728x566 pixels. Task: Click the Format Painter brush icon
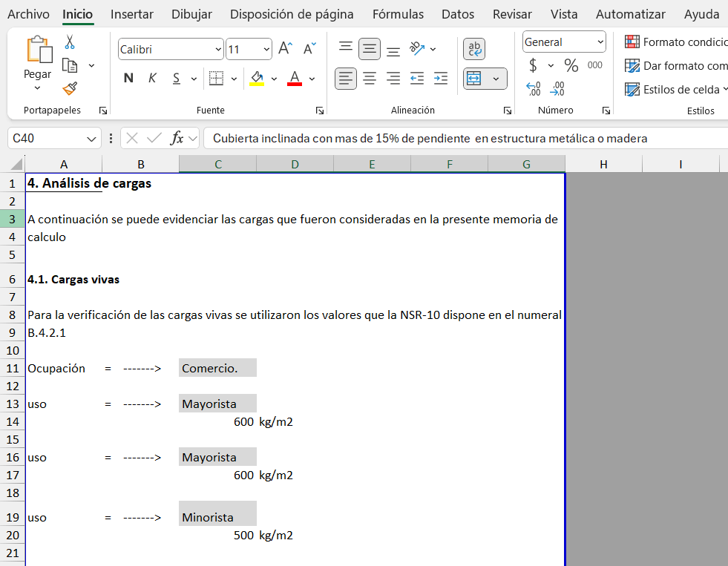[x=70, y=89]
